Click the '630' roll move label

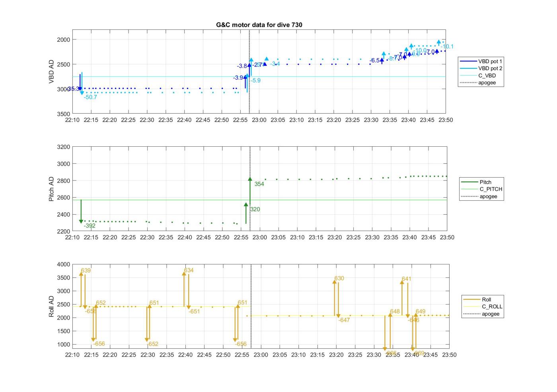[339, 279]
